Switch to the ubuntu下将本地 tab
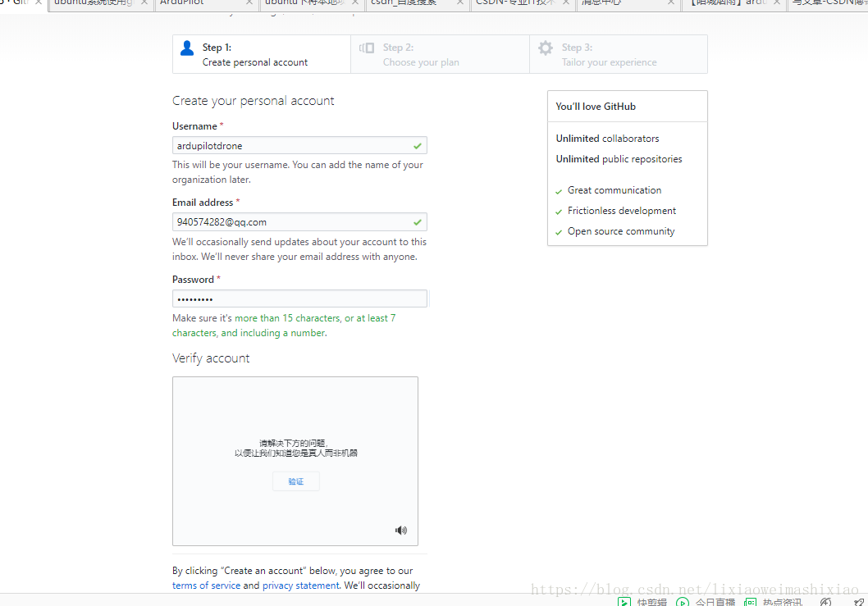 (313, 4)
